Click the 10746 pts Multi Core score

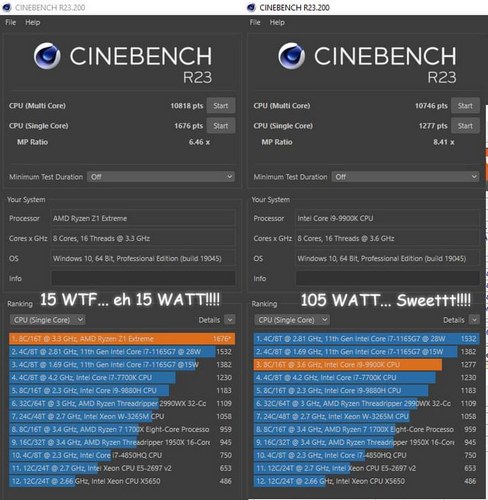tap(431, 106)
